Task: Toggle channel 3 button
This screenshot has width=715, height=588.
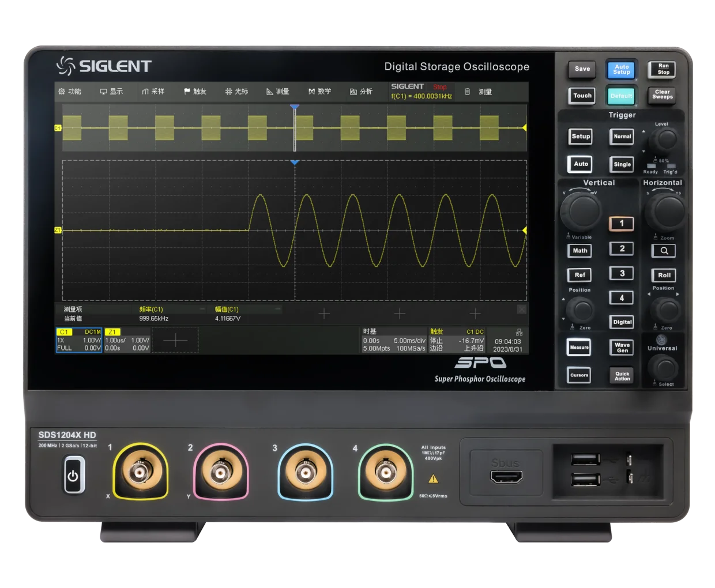Action: (622, 273)
